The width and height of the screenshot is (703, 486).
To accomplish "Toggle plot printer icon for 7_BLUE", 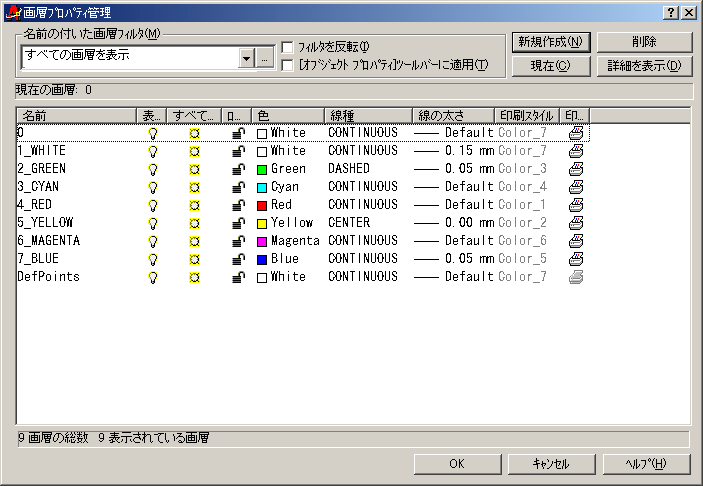I will click(x=576, y=259).
